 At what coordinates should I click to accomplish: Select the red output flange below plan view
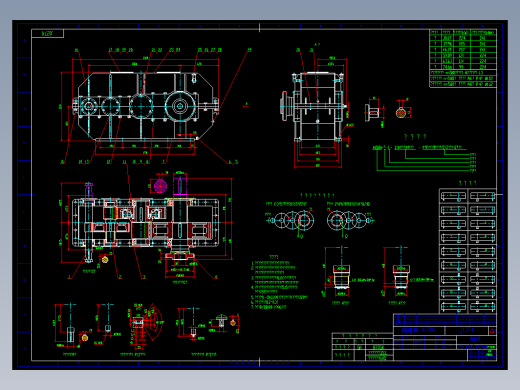pos(179,256)
